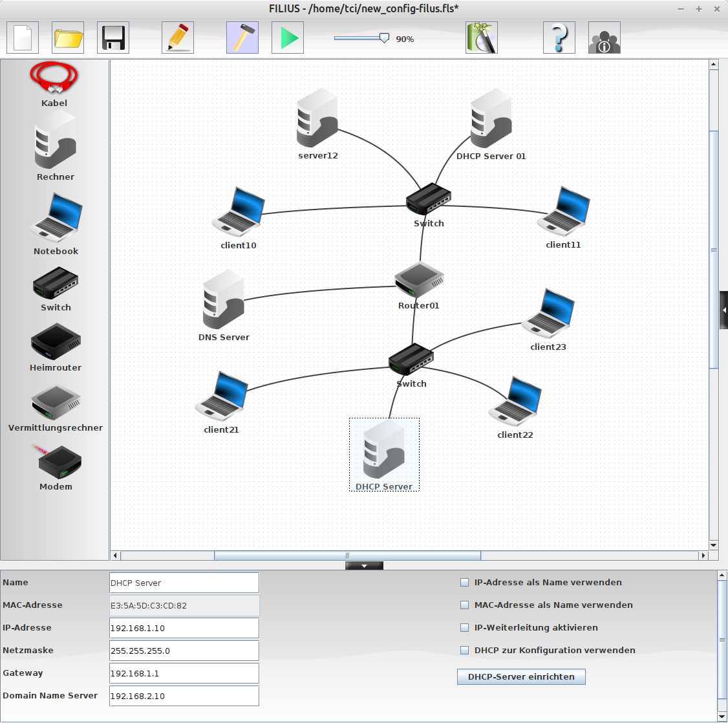Select Router01 on the network canvas
Screen dimensions: 728x723
(419, 280)
